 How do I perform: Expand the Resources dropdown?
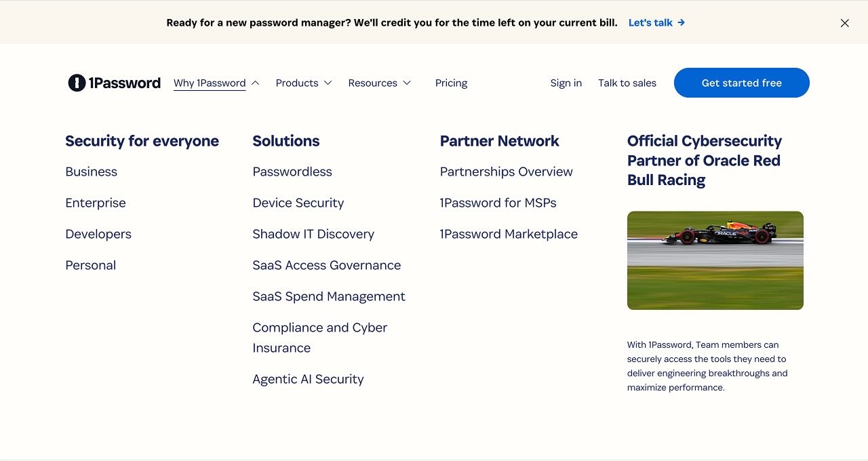[x=379, y=83]
